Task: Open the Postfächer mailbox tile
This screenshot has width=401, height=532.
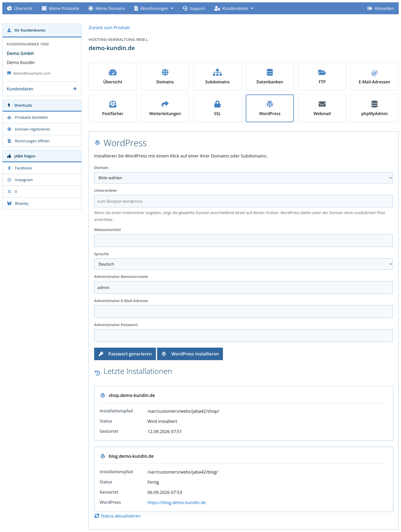Action: click(112, 108)
